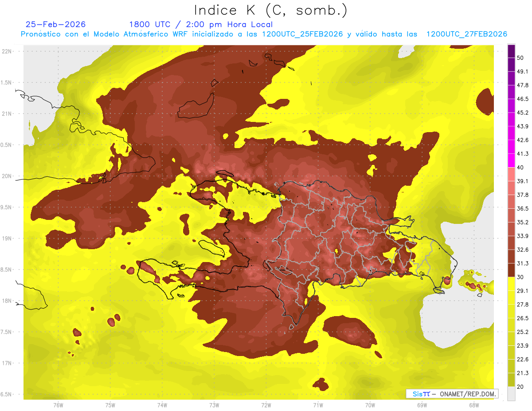The height and width of the screenshot is (411, 532).
Task: Click the "31.3" value on the color scale
Action: point(523,263)
